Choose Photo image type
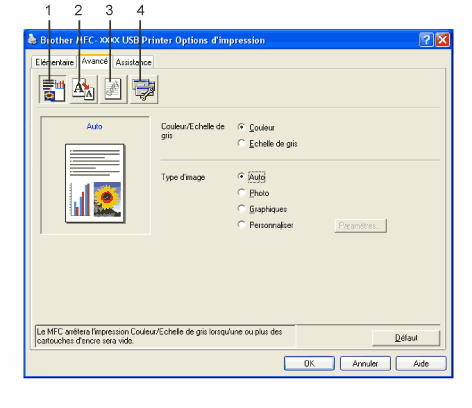This screenshot has height=408, width=472. (241, 193)
